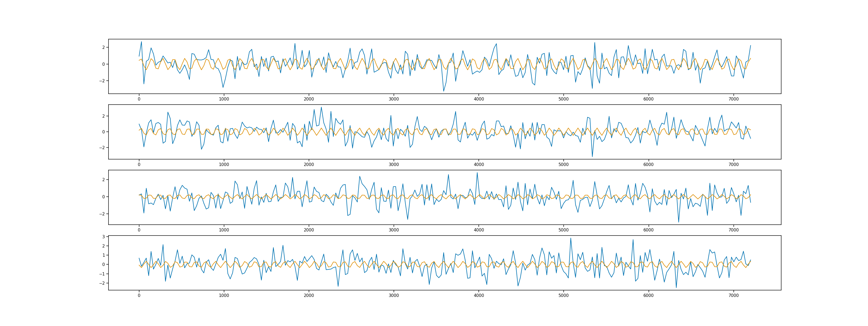Click the y-axis tick label 1 in bottom subplot
Screen dimensions: 868x326
(103, 255)
